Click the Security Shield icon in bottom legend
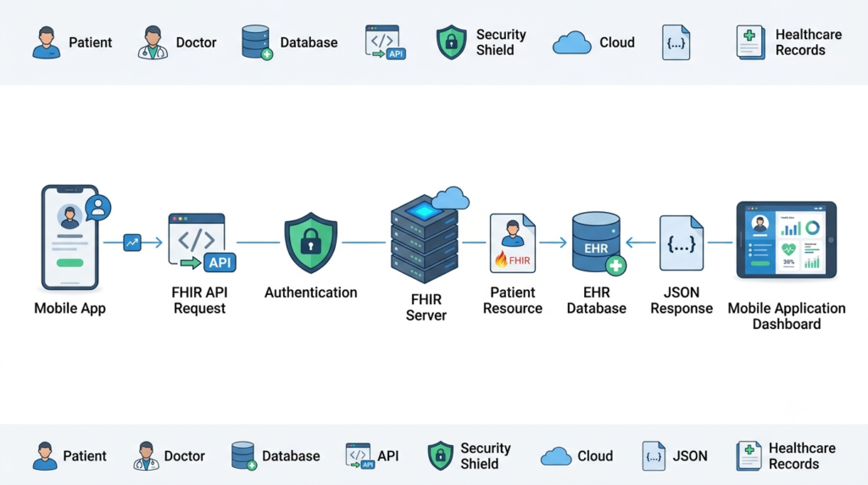Screen dimensions: 868x485 (x=441, y=455)
